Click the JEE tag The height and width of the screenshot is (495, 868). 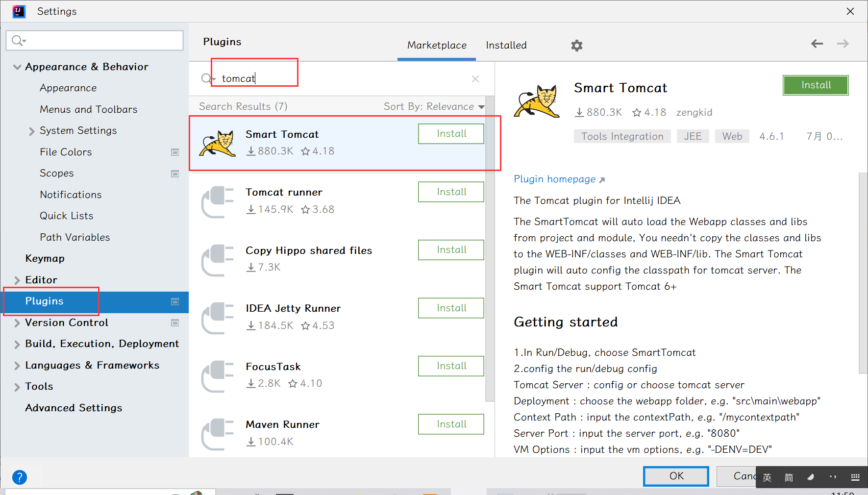[x=693, y=137]
